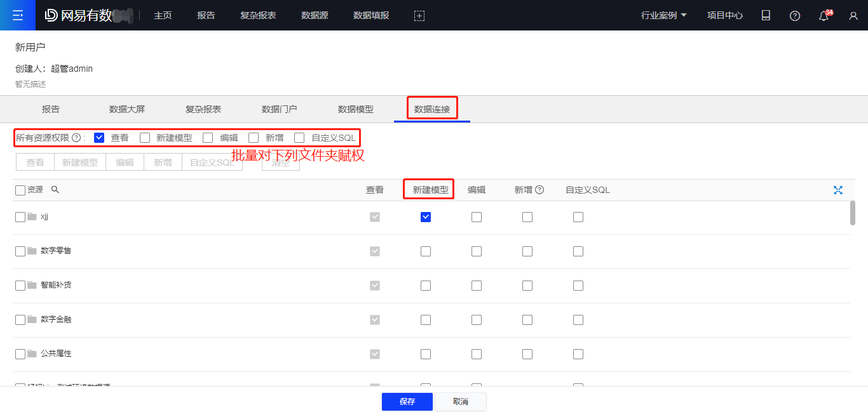Open the notifications bell
The width and height of the screenshot is (868, 417).
824,16
